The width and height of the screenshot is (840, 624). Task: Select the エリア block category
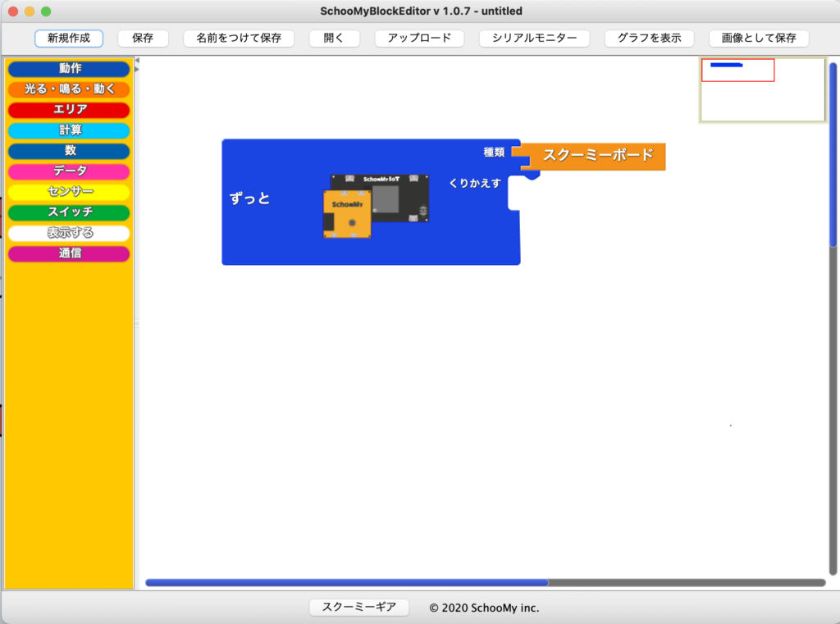tap(69, 109)
